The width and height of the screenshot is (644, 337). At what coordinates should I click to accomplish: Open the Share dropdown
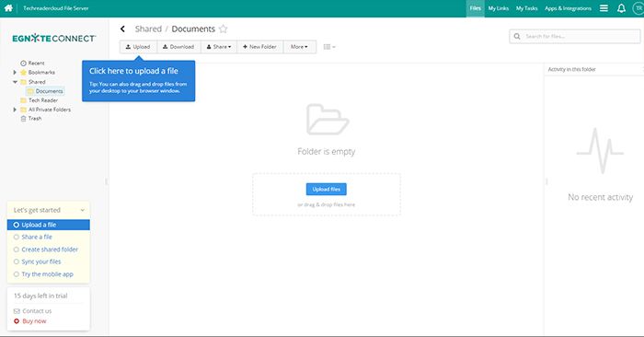tap(219, 47)
